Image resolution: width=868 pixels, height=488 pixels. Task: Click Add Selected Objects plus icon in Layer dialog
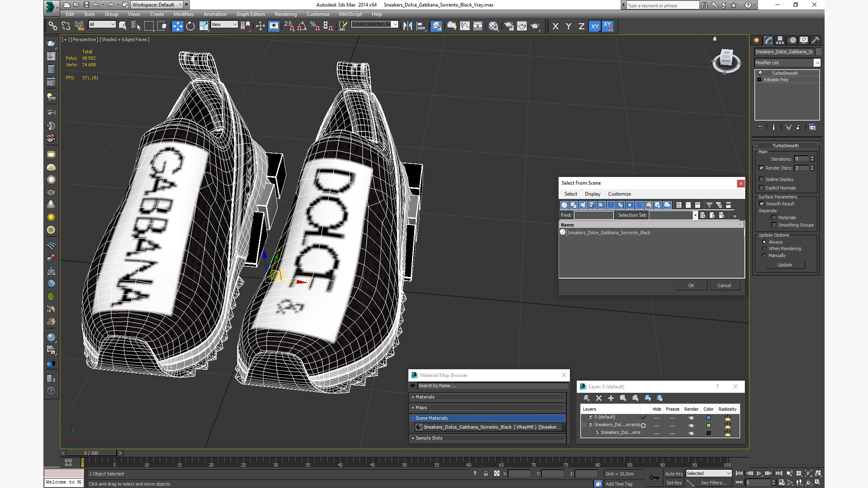pos(611,398)
